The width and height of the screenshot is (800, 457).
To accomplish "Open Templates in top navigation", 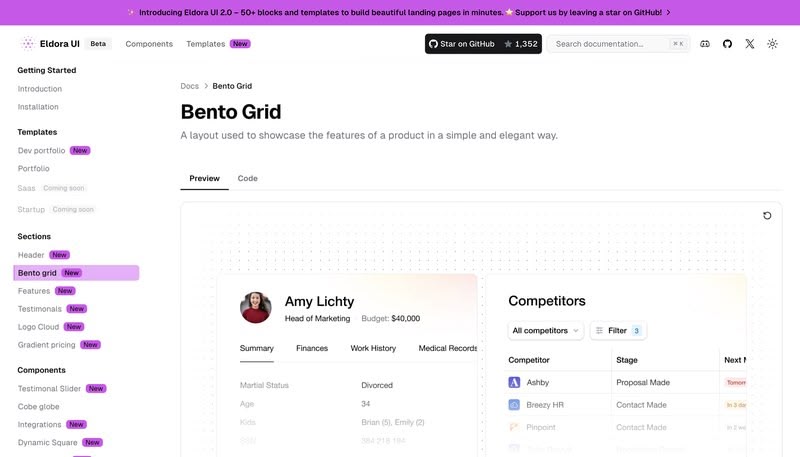I will click(206, 44).
